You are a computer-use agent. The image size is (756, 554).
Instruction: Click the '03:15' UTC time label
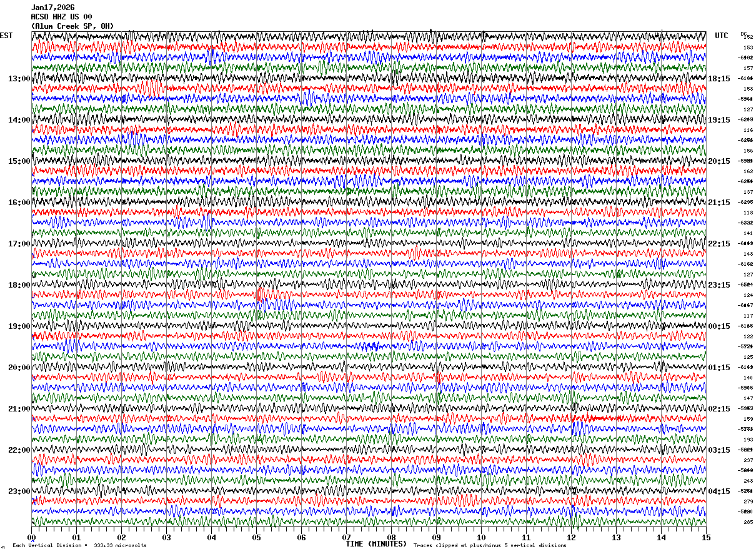(719, 450)
